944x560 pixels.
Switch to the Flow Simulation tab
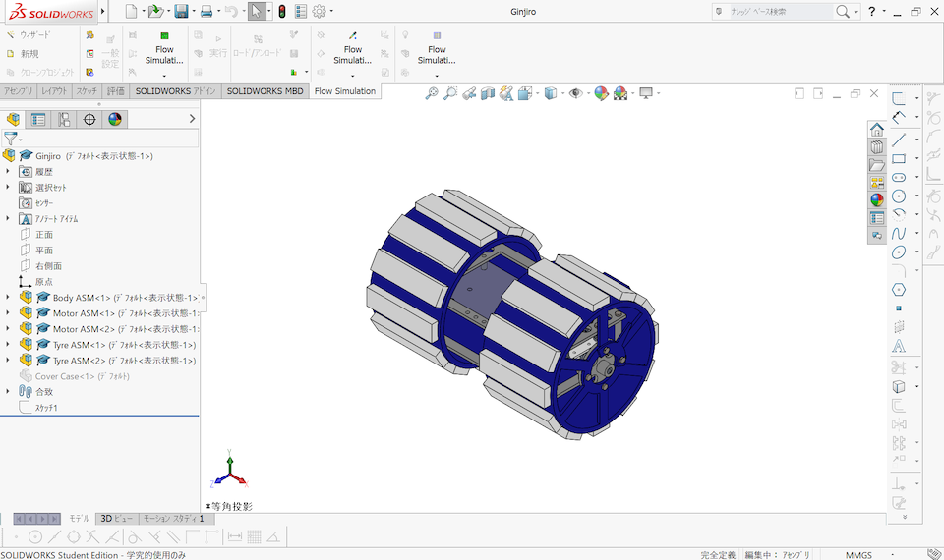pos(345,90)
